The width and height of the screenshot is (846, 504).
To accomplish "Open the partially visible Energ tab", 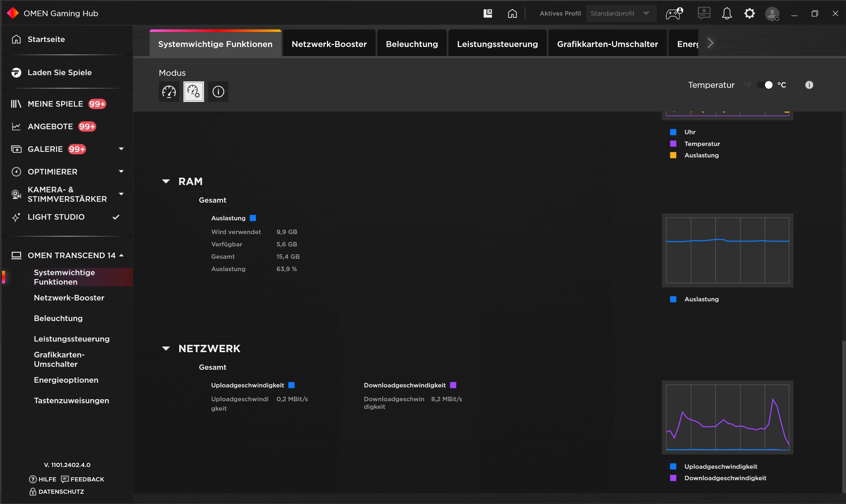I will click(x=684, y=43).
